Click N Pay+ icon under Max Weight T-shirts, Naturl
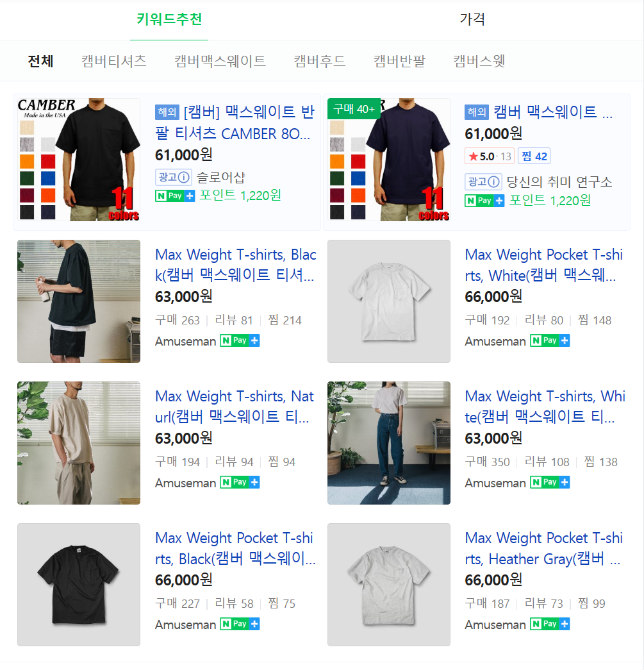This screenshot has height=670, width=644. pos(240,482)
